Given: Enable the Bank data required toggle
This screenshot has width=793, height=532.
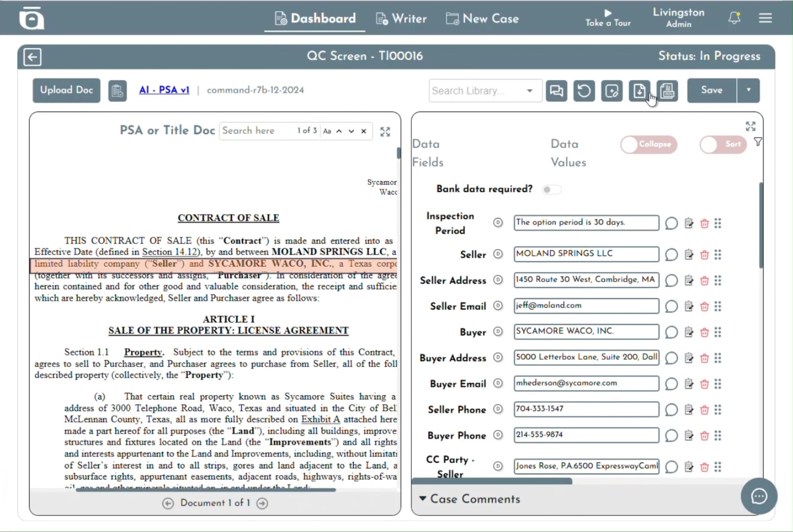Looking at the screenshot, I should (x=551, y=190).
